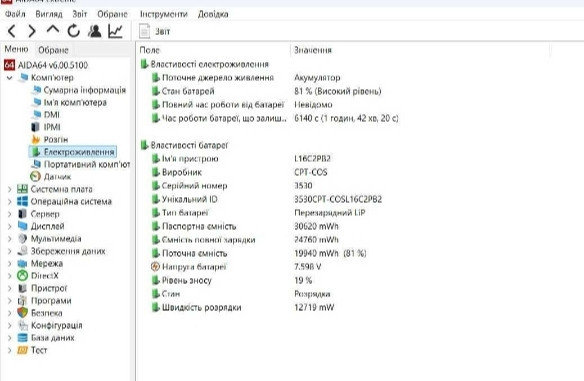
Task: Expand the DirectX tree node
Action: pos(10,276)
